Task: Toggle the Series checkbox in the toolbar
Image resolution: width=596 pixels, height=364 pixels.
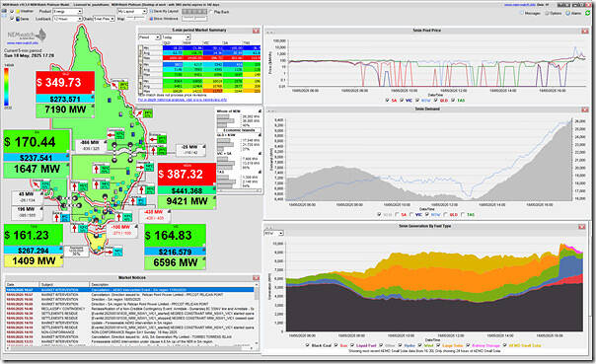Action: pos(12,18)
